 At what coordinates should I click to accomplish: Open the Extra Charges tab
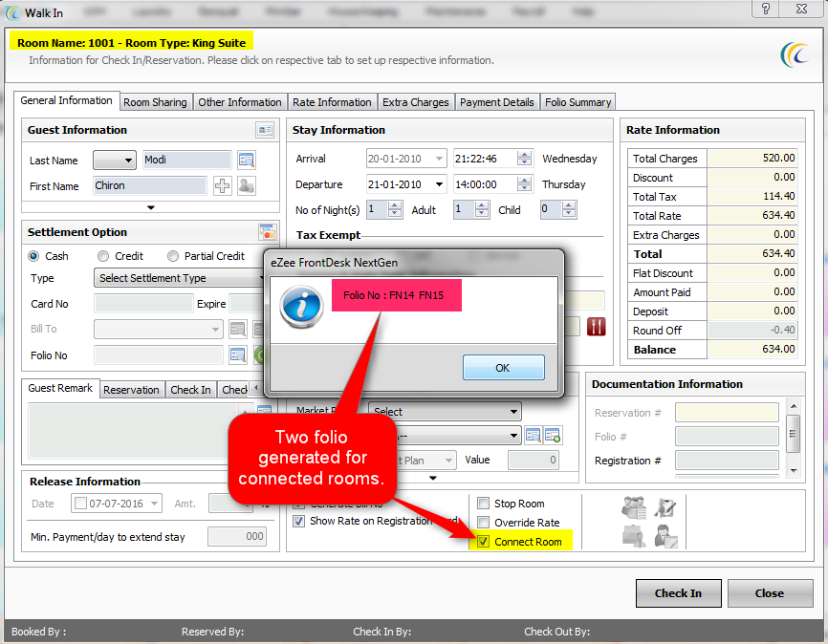pyautogui.click(x=416, y=102)
